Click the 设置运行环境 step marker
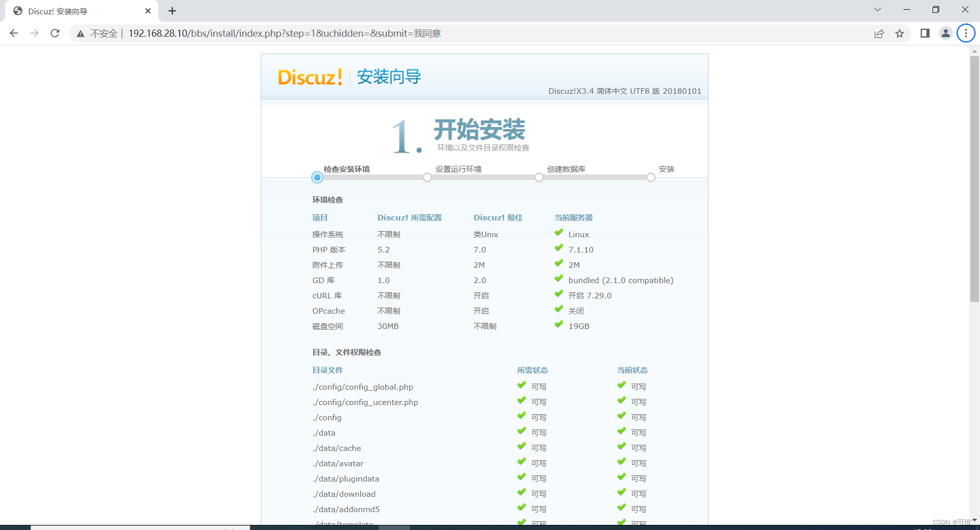The image size is (980, 530). tap(427, 178)
